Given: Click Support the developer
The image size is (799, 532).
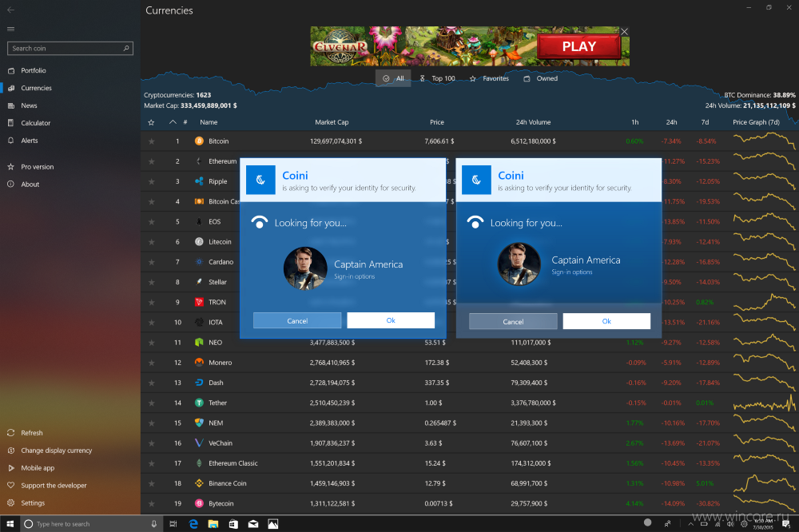Looking at the screenshot, I should coord(54,486).
